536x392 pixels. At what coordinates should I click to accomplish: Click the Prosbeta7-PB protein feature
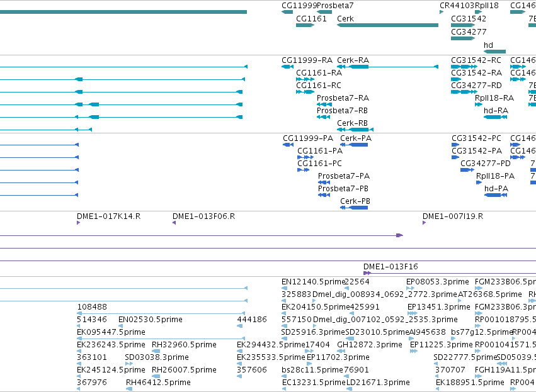click(324, 195)
